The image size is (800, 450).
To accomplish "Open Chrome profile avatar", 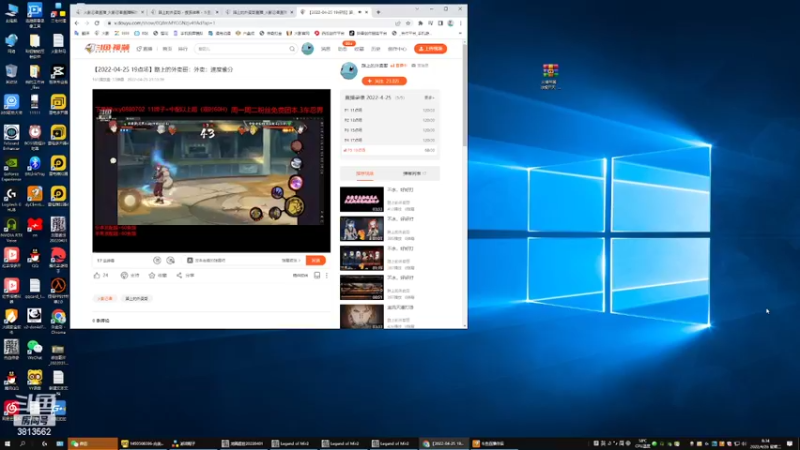I will point(451,23).
